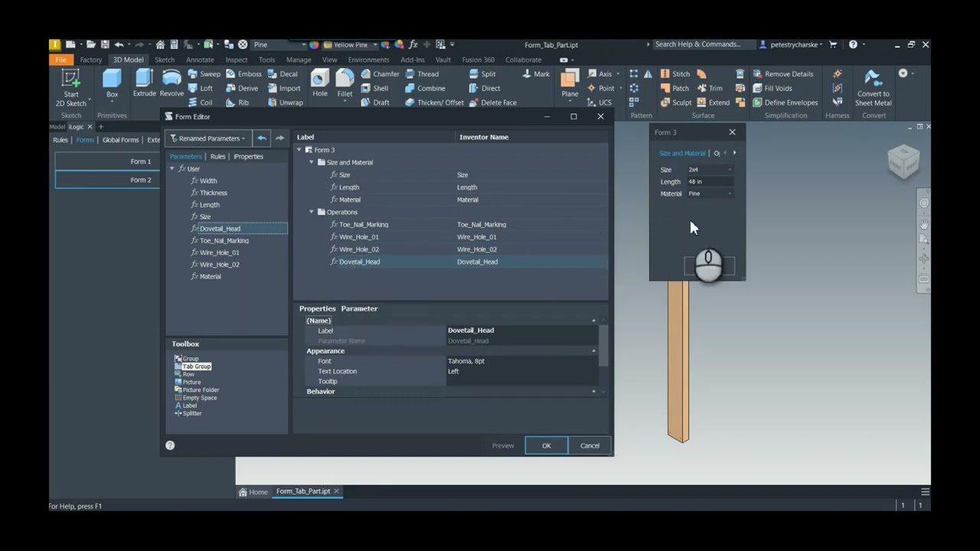
Task: Choose the Unwrap tool
Action: coord(285,103)
